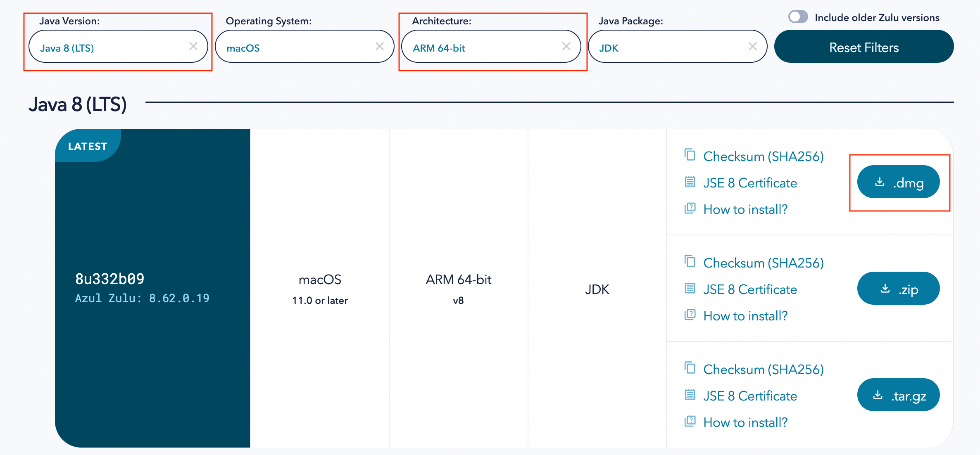Image resolution: width=980 pixels, height=455 pixels.
Task: Click the Java 8 (LTS) section heading
Action: pos(78,104)
